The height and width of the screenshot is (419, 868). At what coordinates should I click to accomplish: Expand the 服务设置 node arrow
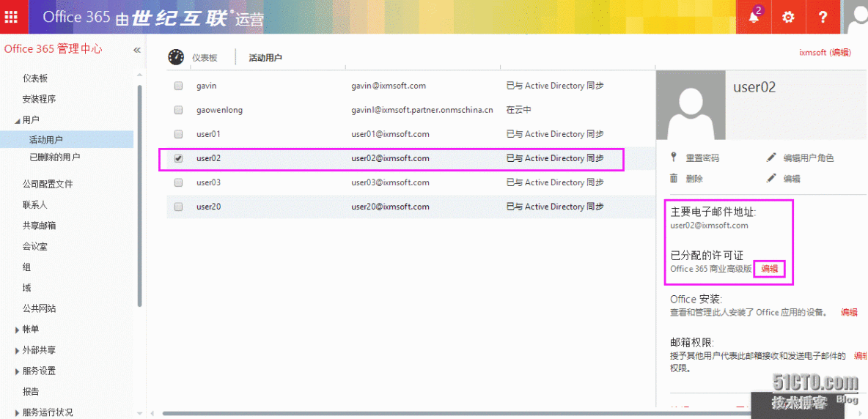pos(17,371)
